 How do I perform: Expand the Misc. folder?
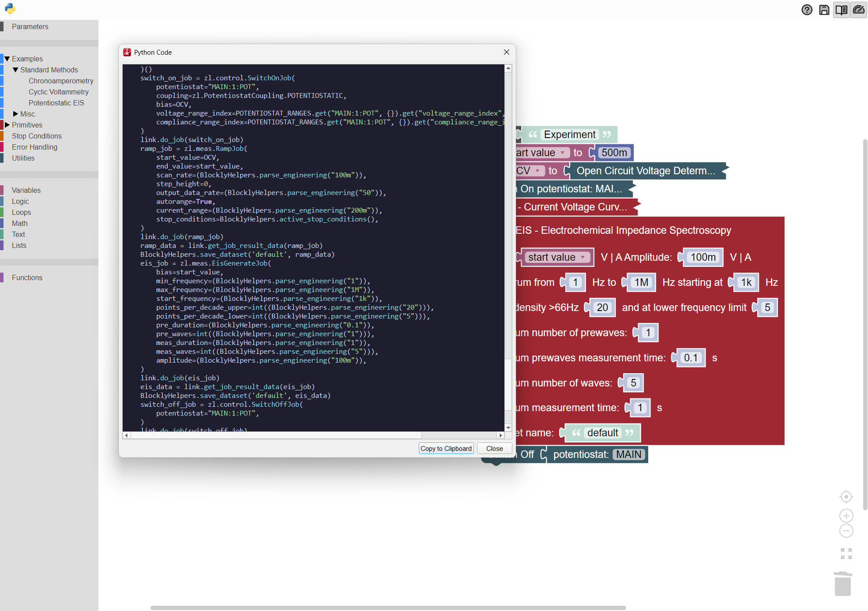pos(15,114)
